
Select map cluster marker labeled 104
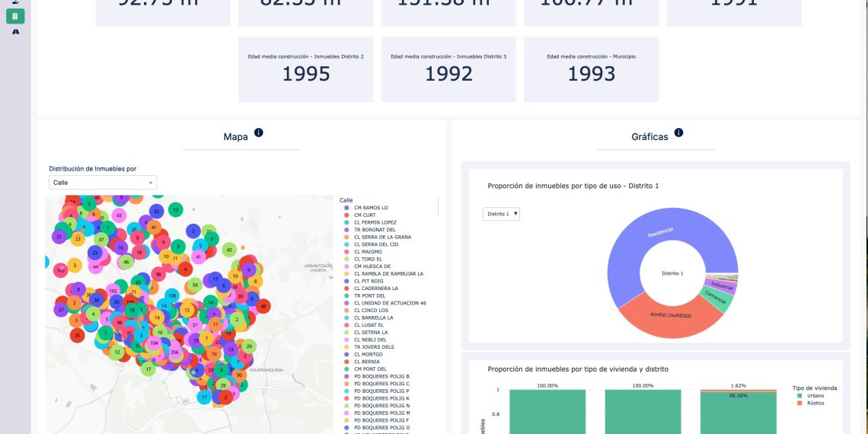154,343
